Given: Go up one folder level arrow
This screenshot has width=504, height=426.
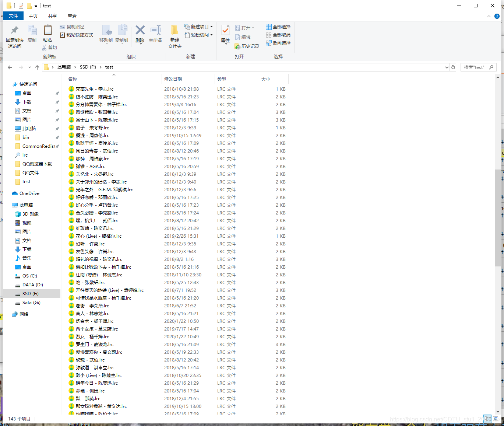Looking at the screenshot, I should tap(37, 67).
